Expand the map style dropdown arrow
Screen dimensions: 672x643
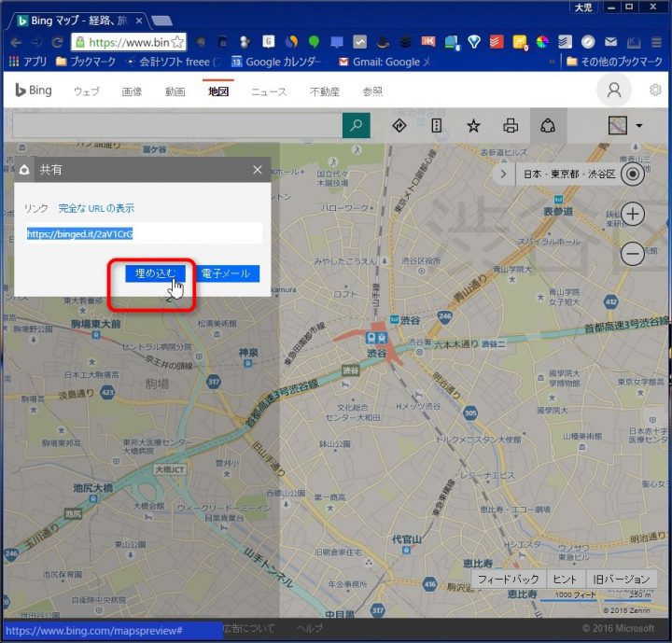tap(639, 126)
